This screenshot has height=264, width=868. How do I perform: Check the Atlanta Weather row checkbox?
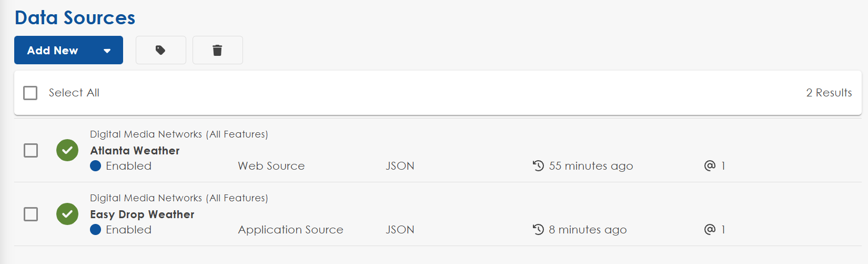(x=31, y=151)
